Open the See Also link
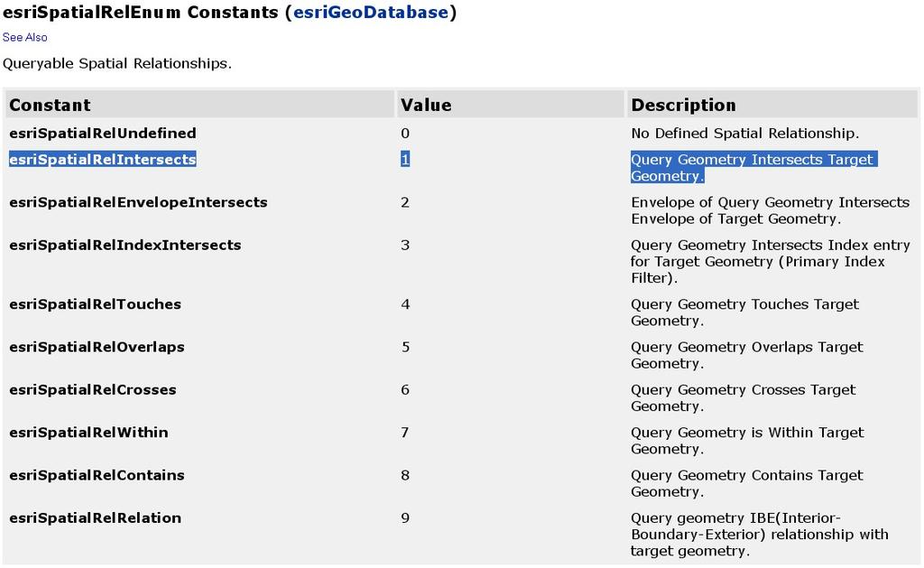The image size is (924, 568). point(24,37)
